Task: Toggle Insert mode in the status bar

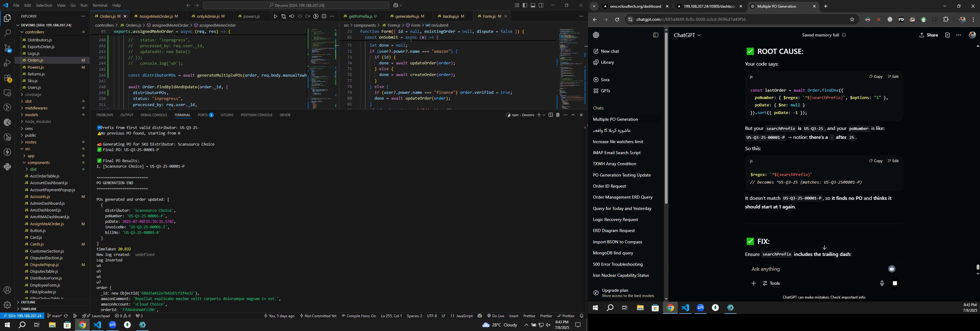Action: click(x=514, y=316)
